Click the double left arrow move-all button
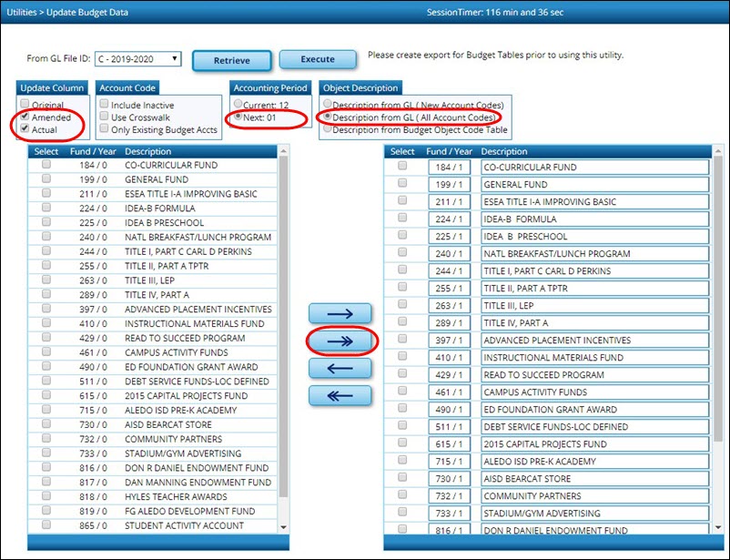This screenshot has width=730, height=560. (x=340, y=395)
